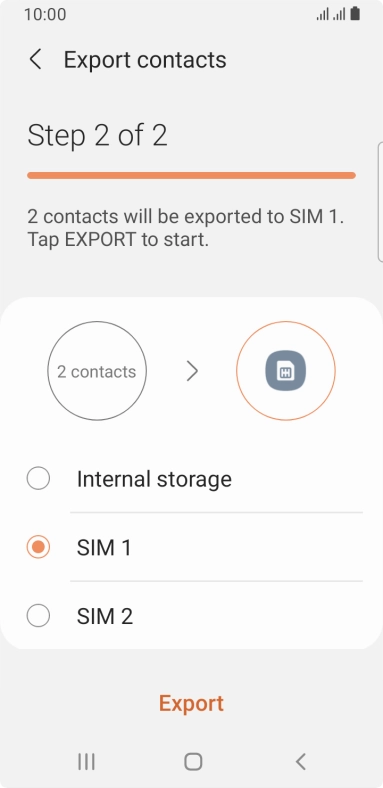Tap the battery status icon
The height and width of the screenshot is (788, 383).
click(355, 14)
